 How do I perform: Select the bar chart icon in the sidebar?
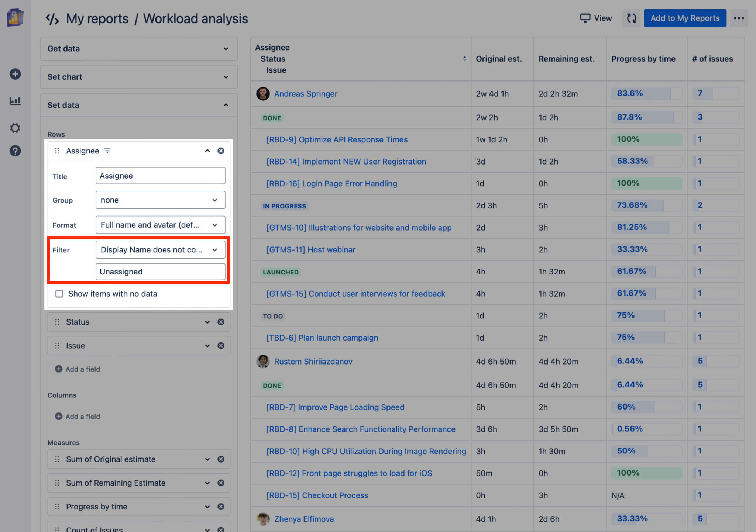(x=15, y=101)
